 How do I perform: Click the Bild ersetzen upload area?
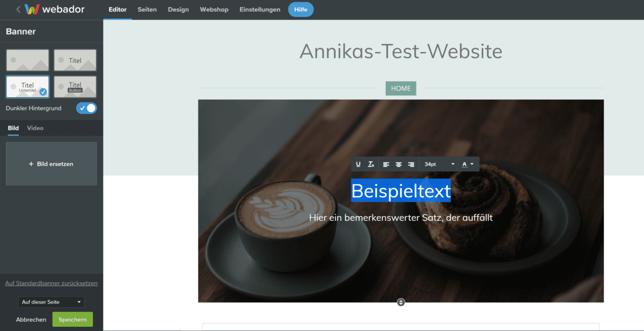(52, 164)
